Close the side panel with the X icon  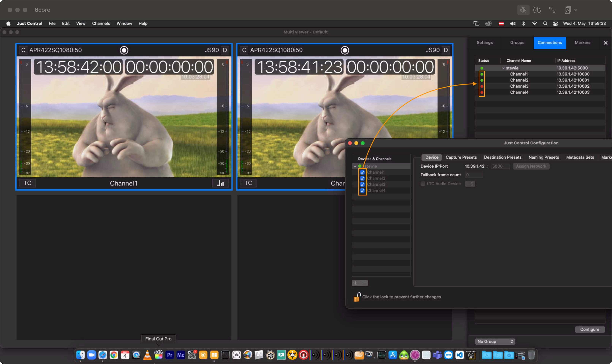click(605, 43)
